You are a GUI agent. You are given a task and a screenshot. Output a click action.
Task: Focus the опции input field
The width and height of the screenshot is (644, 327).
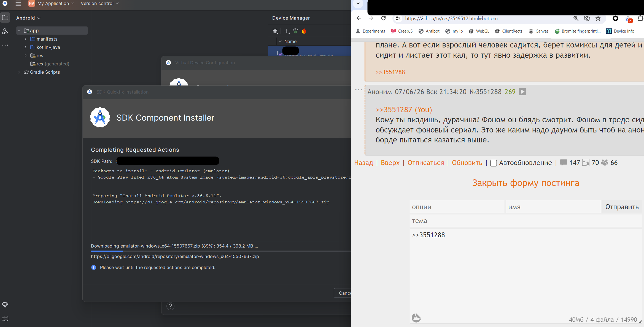[x=457, y=207]
